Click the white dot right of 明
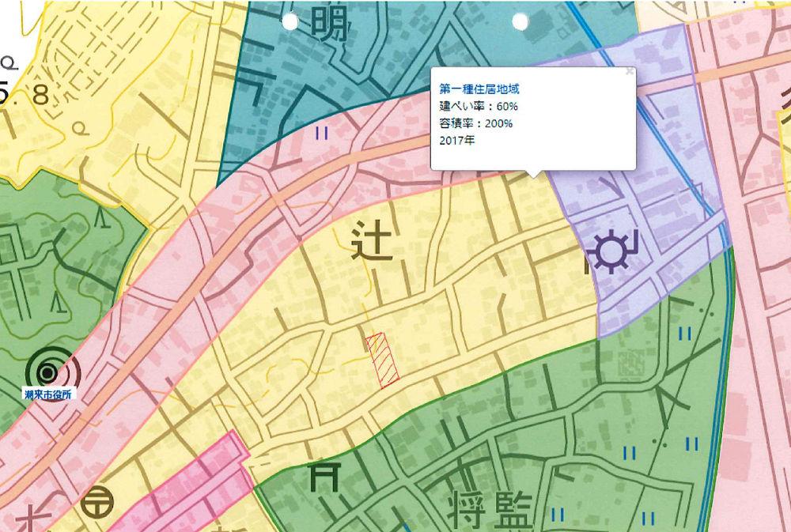The image size is (791, 532). click(519, 20)
